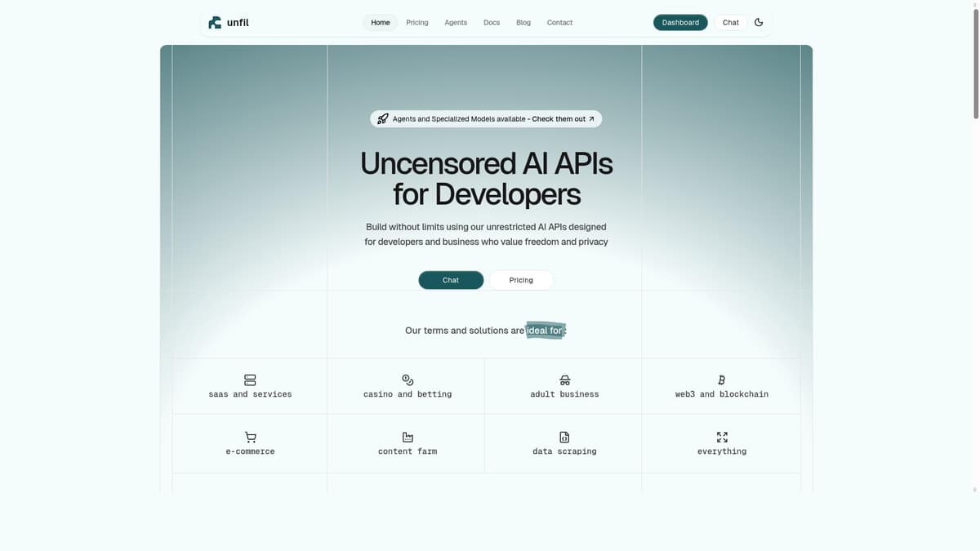Select the saas and services server icon
The height and width of the screenshot is (551, 980).
pyautogui.click(x=250, y=380)
